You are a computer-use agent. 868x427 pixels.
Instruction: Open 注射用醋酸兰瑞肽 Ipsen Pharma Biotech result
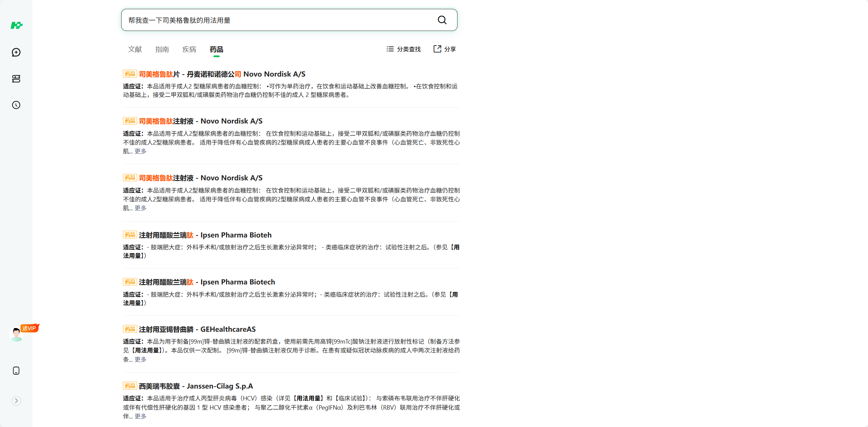(207, 282)
